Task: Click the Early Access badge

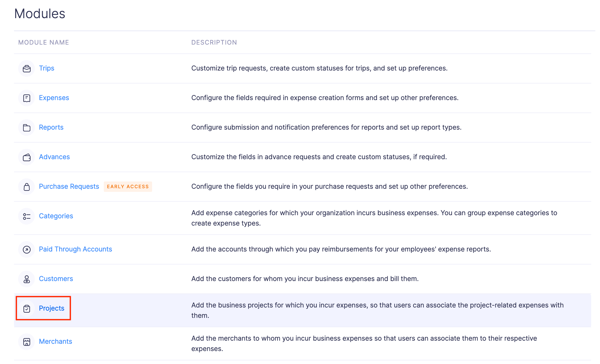Action: point(128,187)
